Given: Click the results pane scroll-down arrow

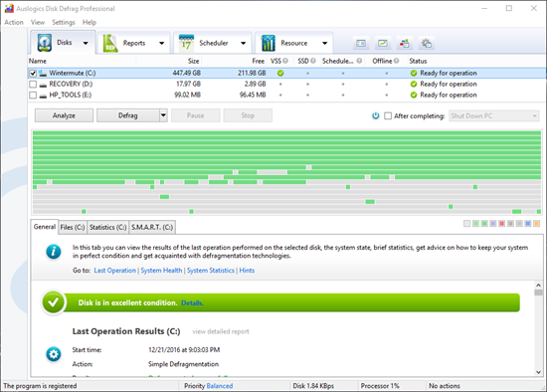Looking at the screenshot, I should coord(538,372).
